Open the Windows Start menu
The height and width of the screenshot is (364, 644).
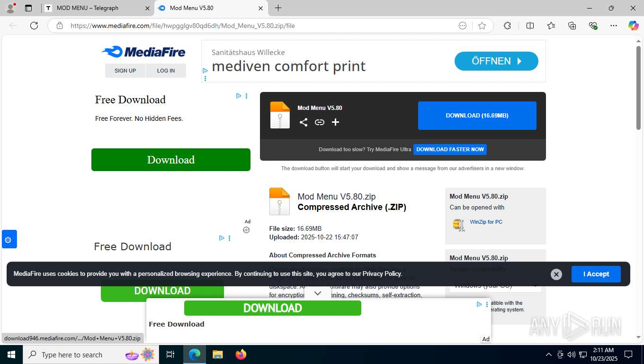coord(11,355)
